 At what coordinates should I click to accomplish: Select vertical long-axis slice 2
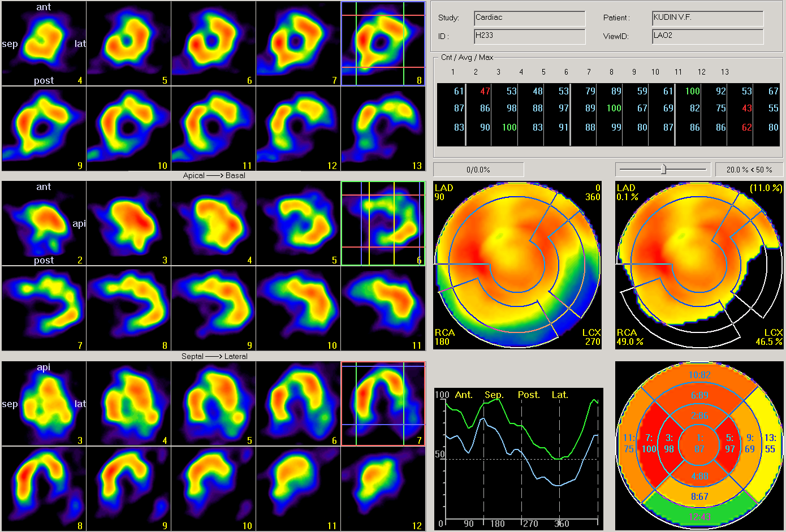point(44,223)
